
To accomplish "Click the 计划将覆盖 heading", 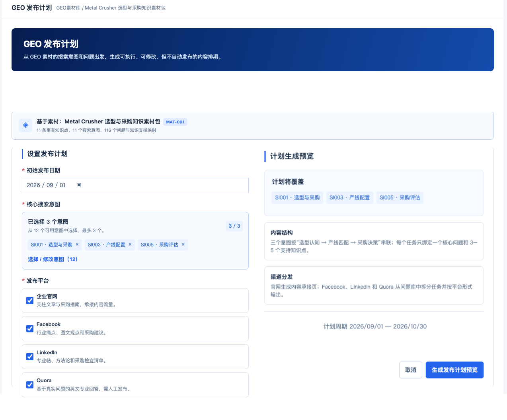I will (288, 182).
